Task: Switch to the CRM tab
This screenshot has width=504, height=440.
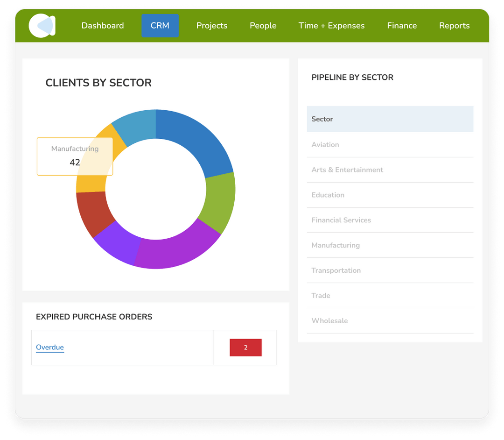Action: (x=160, y=26)
